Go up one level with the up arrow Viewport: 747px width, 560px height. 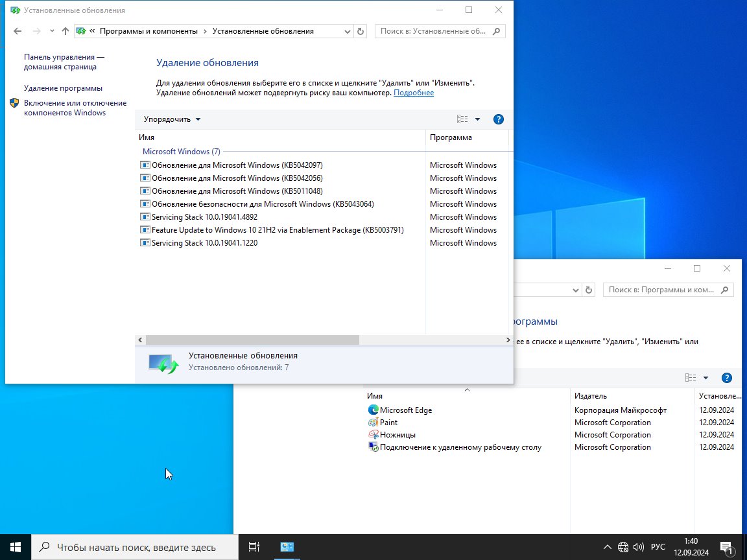pos(65,31)
